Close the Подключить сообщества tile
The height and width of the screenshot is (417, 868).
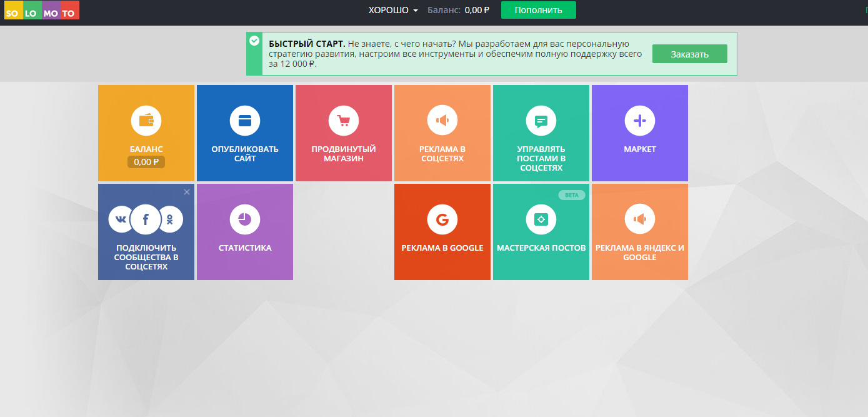(x=187, y=192)
